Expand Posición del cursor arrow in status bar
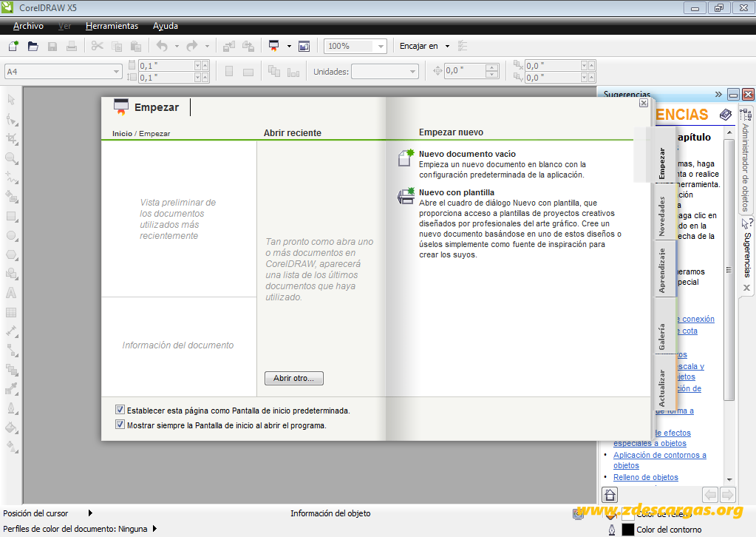Image resolution: width=756 pixels, height=537 pixels. tap(90, 513)
